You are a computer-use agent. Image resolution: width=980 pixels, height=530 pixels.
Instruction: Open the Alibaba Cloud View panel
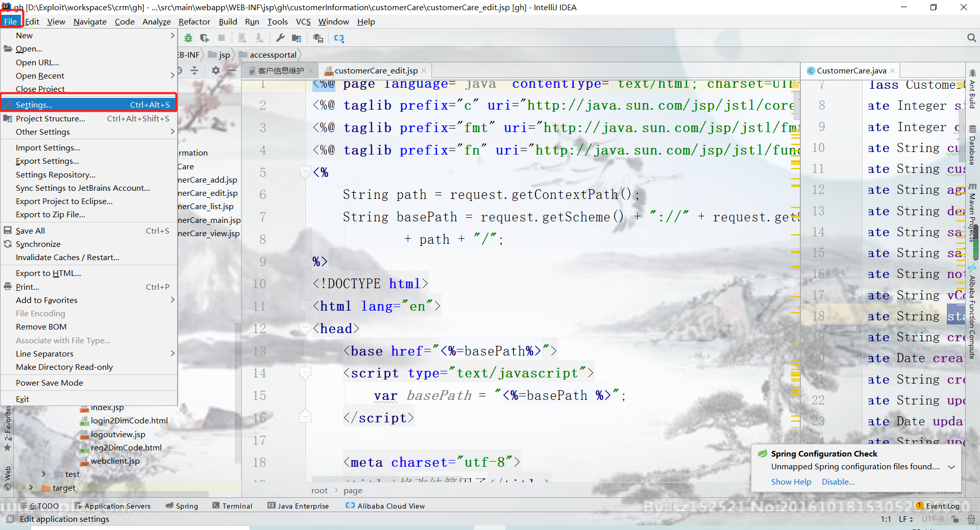pos(385,506)
